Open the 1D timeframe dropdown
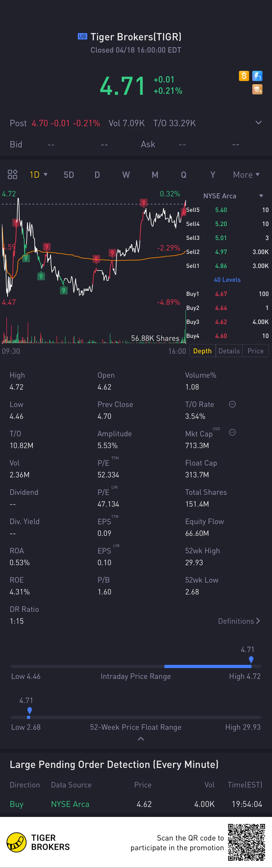Viewport: 272px width, 868px height. [x=38, y=175]
